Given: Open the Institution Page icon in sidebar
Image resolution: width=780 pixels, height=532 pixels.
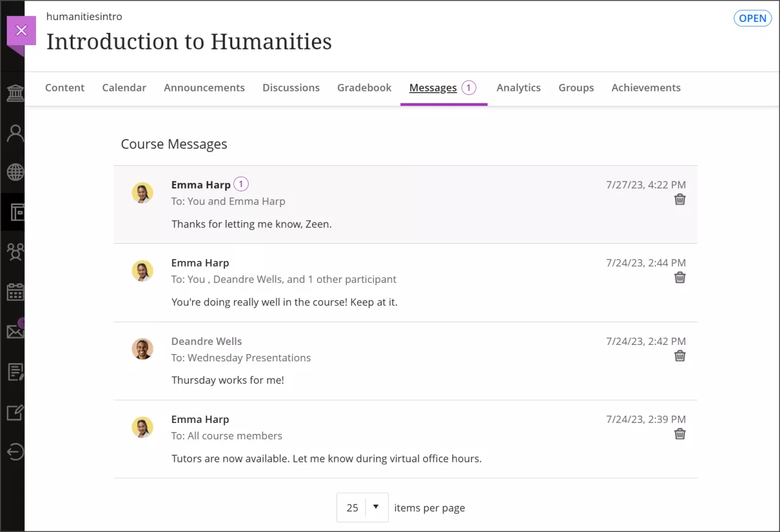Looking at the screenshot, I should (15, 93).
